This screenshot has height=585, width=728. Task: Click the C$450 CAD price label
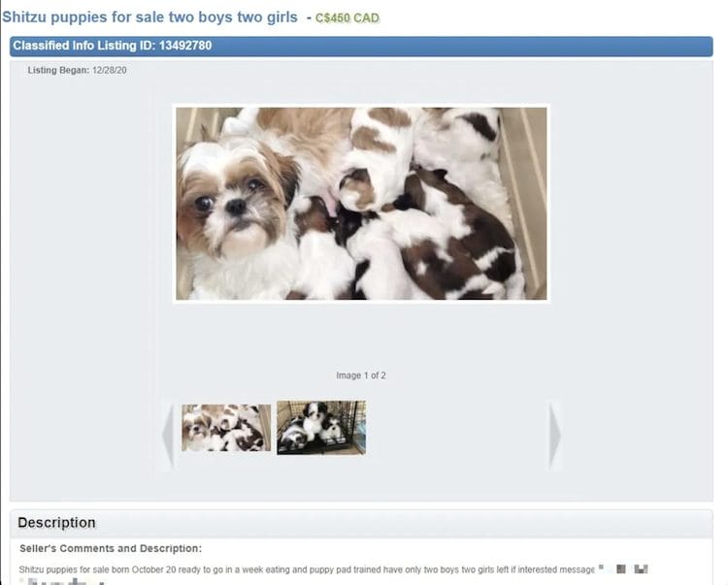click(347, 18)
